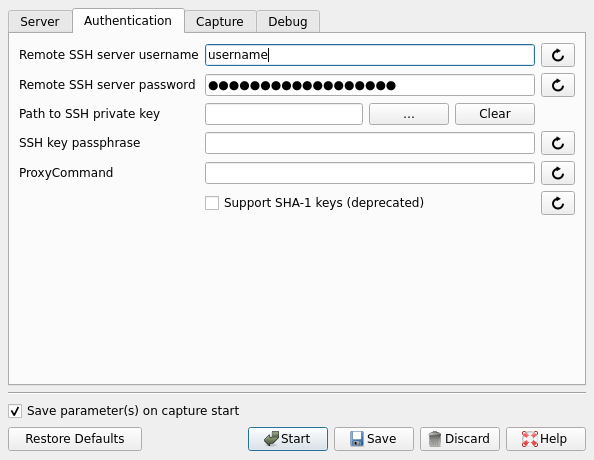Clear the SSH private key path
The image size is (594, 460).
click(495, 114)
